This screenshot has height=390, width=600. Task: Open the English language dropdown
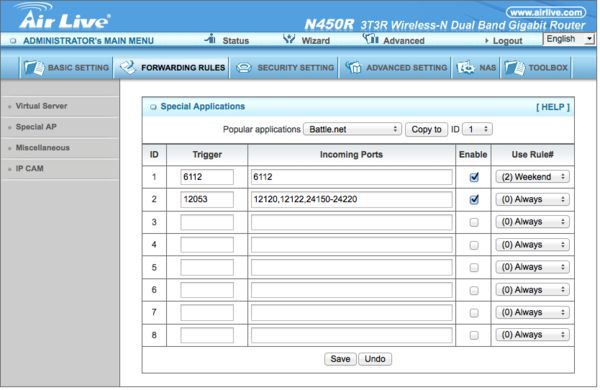(x=569, y=39)
